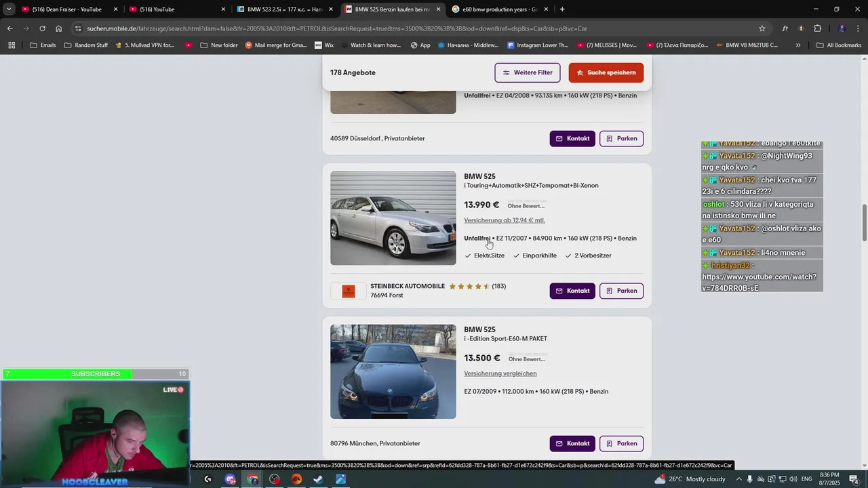
Task: Expand hidden bookmarks chevron
Action: click(x=797, y=45)
